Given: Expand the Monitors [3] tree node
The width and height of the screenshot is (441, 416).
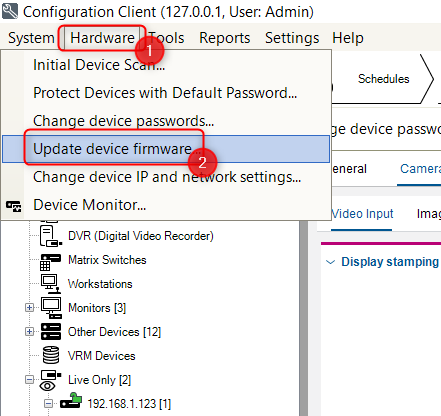Looking at the screenshot, I should tap(29, 307).
